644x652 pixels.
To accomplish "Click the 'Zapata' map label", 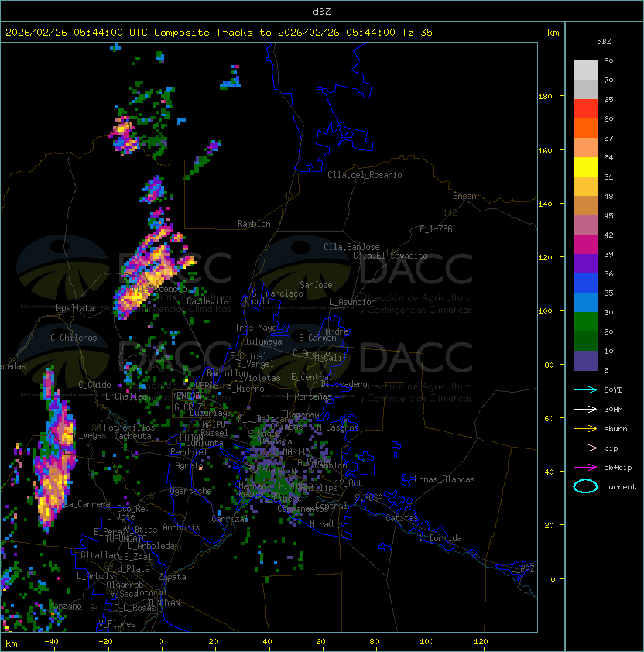I will (172, 577).
